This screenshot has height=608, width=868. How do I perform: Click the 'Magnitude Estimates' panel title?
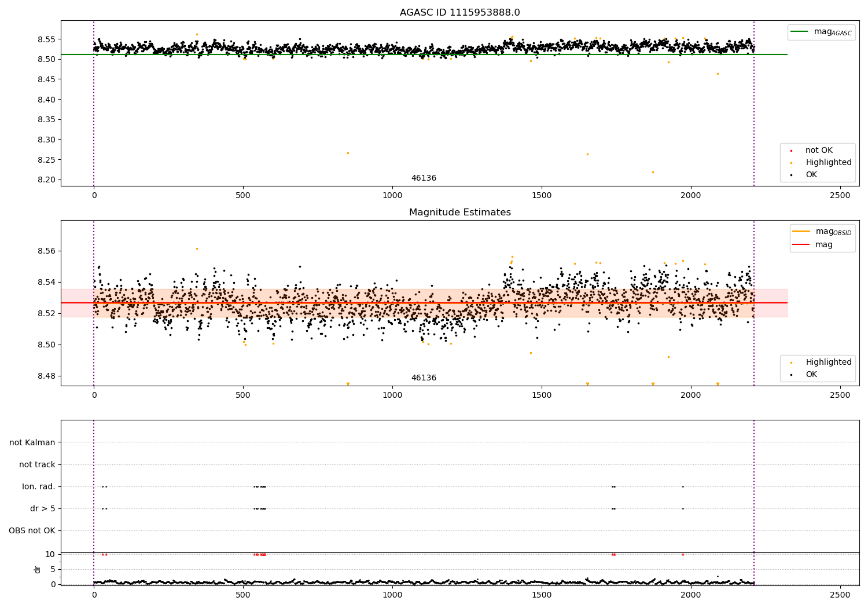(x=459, y=213)
